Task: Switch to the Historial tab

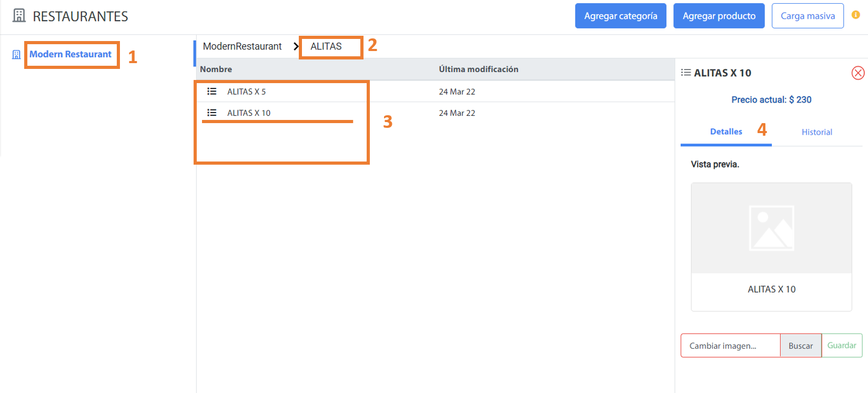Action: coord(816,132)
